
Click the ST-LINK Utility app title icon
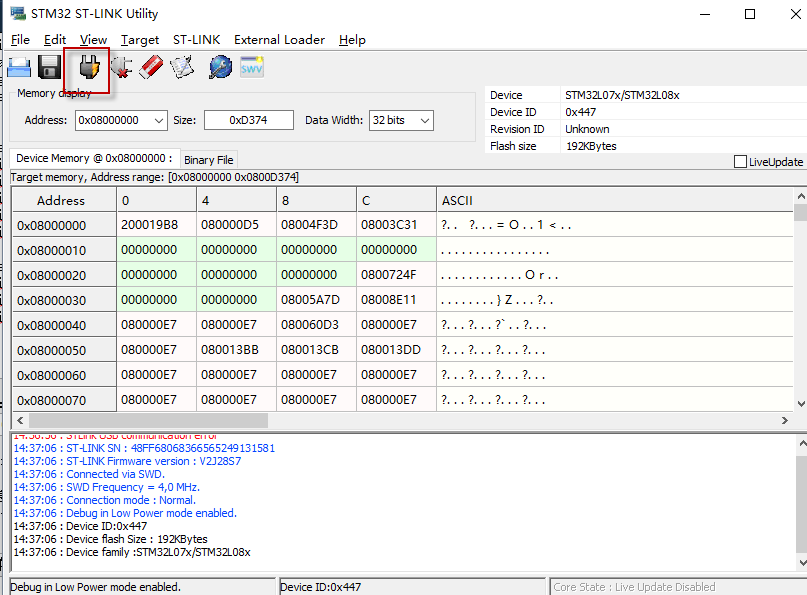[17, 13]
